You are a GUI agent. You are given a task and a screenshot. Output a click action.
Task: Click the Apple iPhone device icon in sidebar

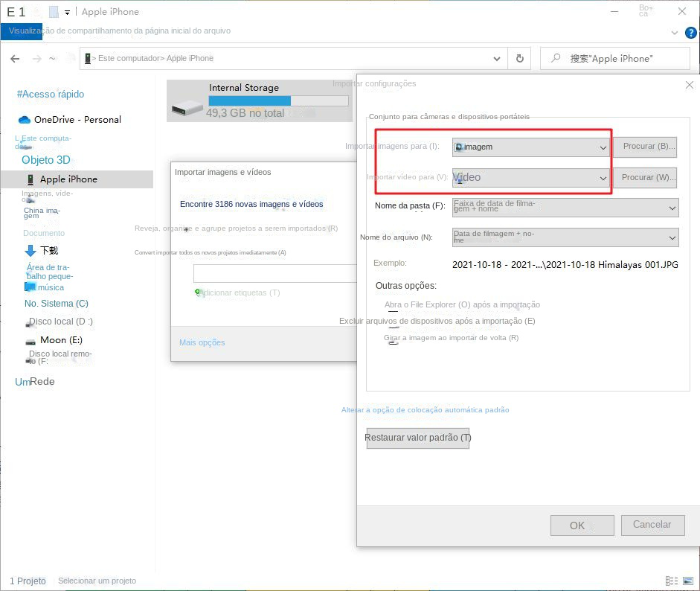point(30,179)
